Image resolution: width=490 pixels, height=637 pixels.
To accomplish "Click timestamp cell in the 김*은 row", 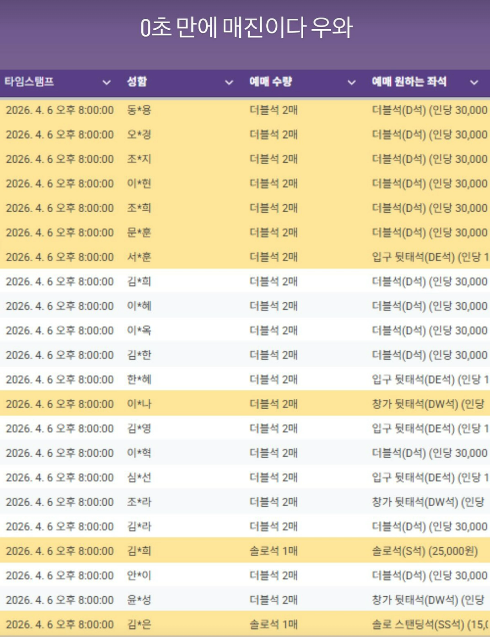I will pos(60,624).
